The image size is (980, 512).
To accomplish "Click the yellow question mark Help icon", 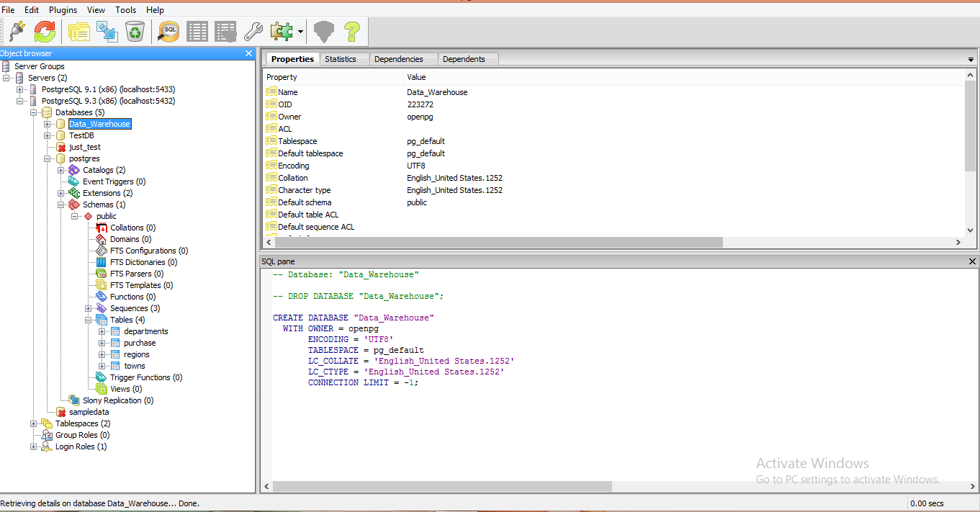I will (x=351, y=31).
